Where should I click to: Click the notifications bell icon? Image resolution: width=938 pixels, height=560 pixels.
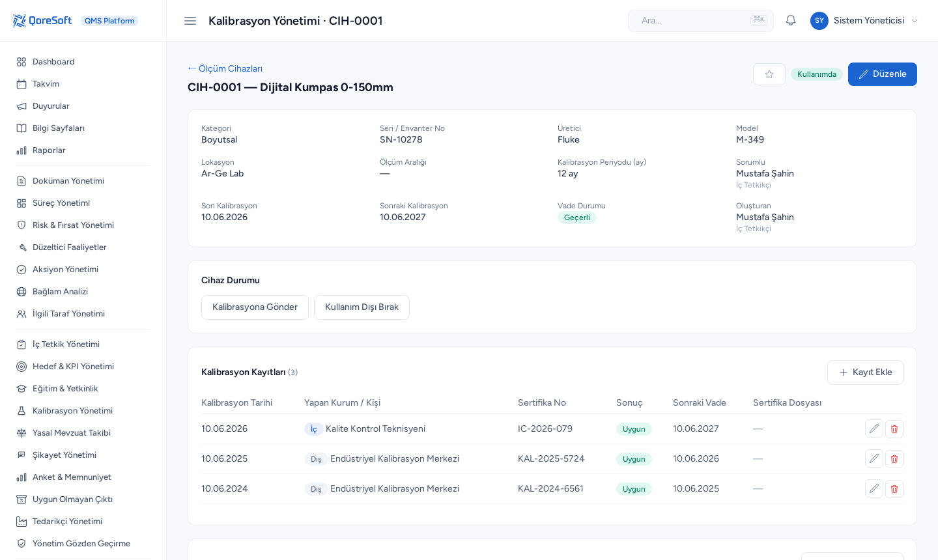pyautogui.click(x=791, y=21)
